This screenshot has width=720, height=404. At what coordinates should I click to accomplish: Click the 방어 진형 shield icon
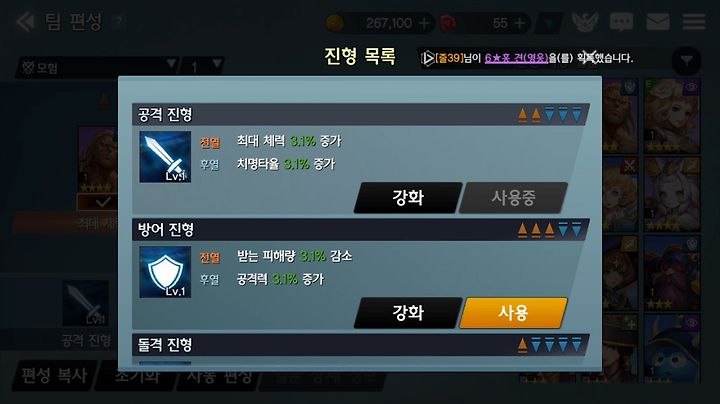pyautogui.click(x=165, y=272)
